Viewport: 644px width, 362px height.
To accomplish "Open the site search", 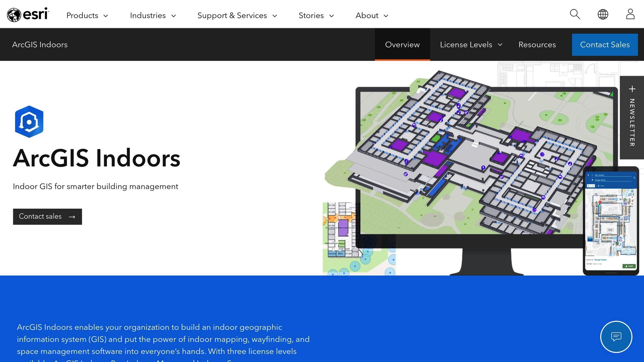I will 575,14.
